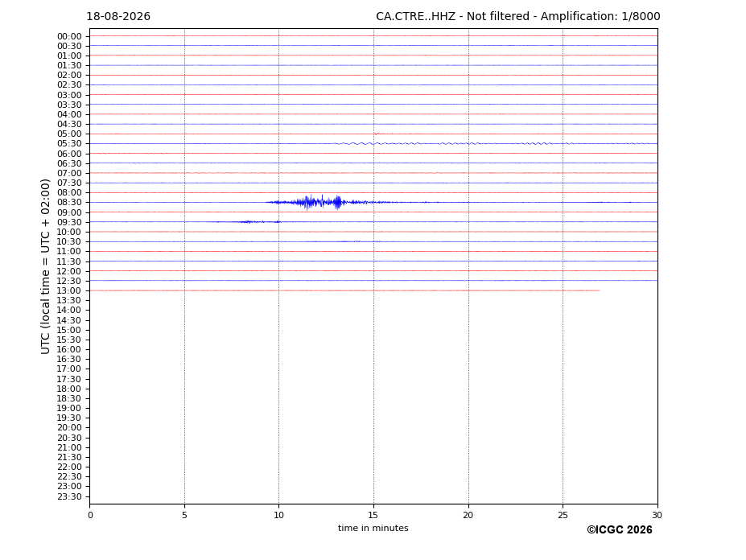746x560 pixels.
Task: Click the ©ICGC 2026 copyright text
Action: [620, 530]
